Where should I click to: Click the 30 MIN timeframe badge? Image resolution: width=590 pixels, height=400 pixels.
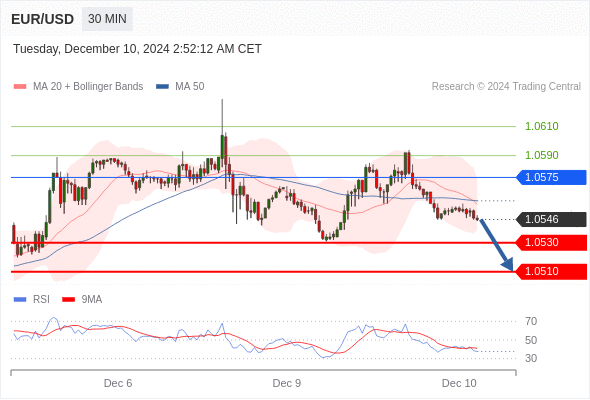107,19
